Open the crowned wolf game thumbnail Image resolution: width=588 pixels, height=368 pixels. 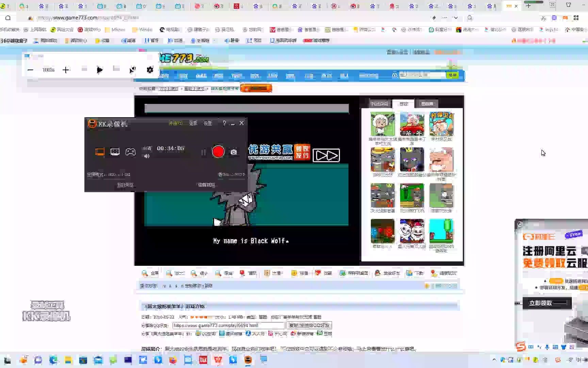(412, 159)
